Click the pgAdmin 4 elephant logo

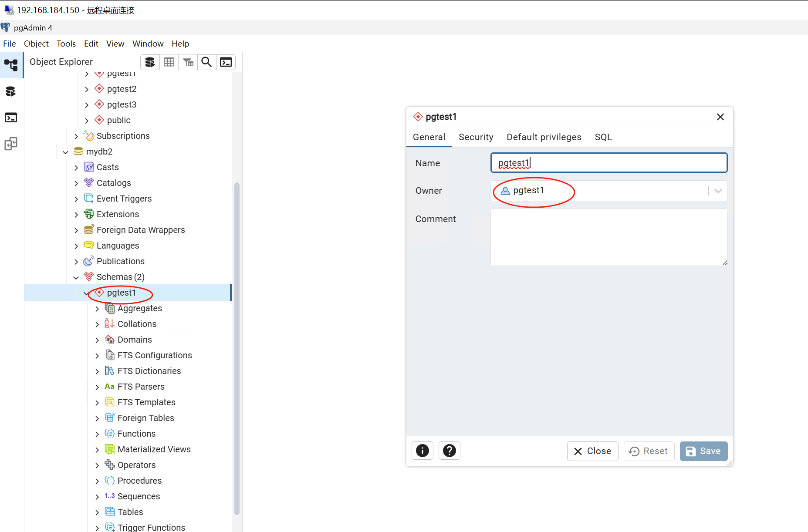click(6, 27)
